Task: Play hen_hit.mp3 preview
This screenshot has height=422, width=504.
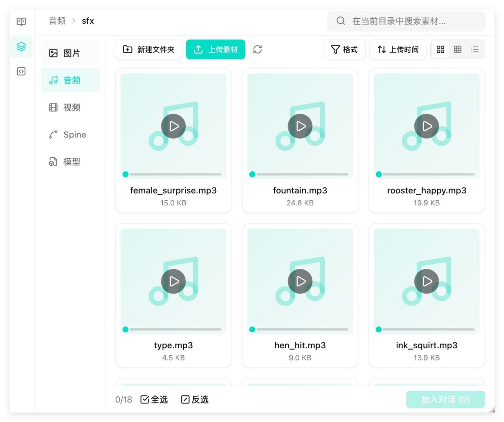Action: pos(300,281)
